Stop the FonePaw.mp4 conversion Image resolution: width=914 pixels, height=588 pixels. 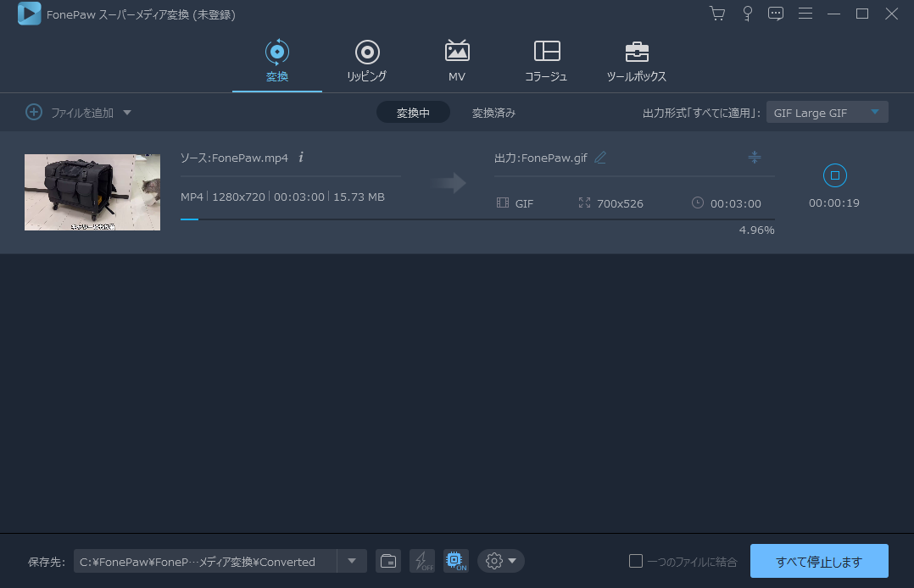(x=834, y=175)
